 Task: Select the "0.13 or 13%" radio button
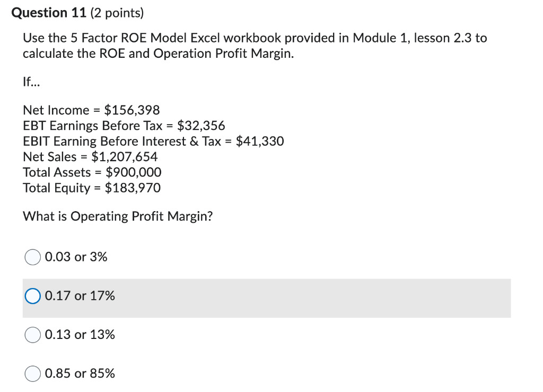(x=32, y=335)
